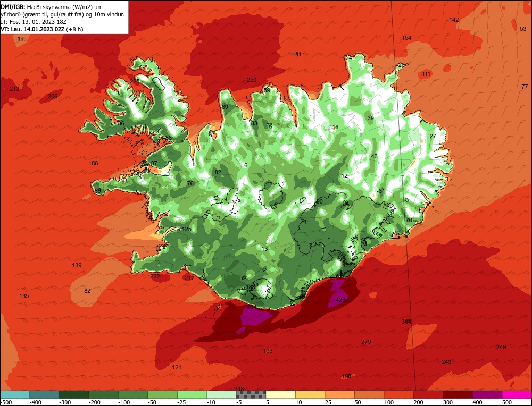Image resolution: width=532 pixels, height=406 pixels.
Task: Select the value 13 over southern Iceland
Action: pos(264,249)
